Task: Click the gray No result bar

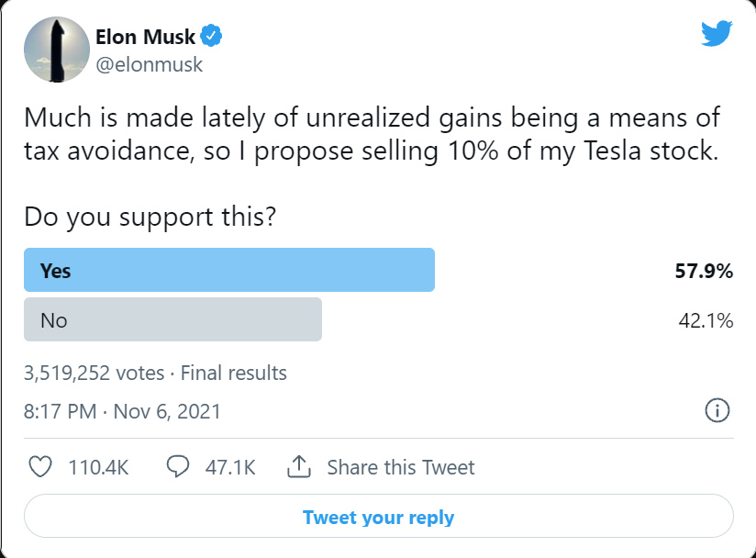Action: point(172,319)
